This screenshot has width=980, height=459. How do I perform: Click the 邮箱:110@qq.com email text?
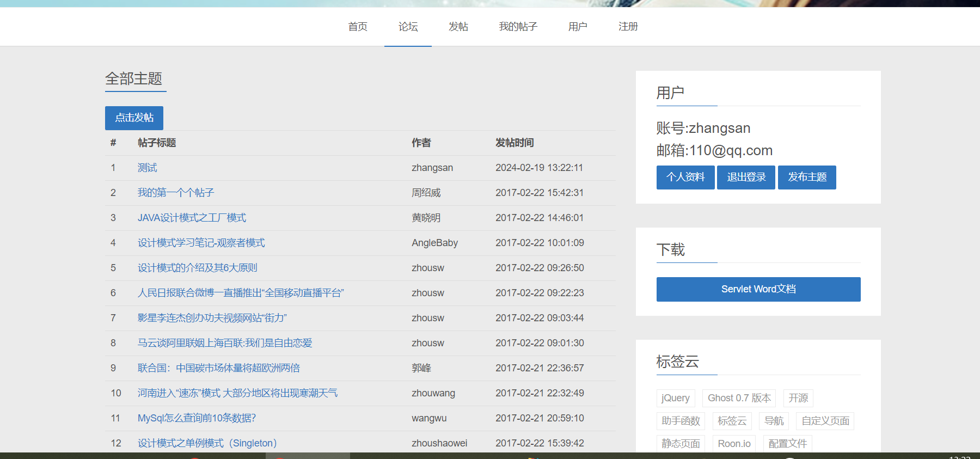point(714,150)
